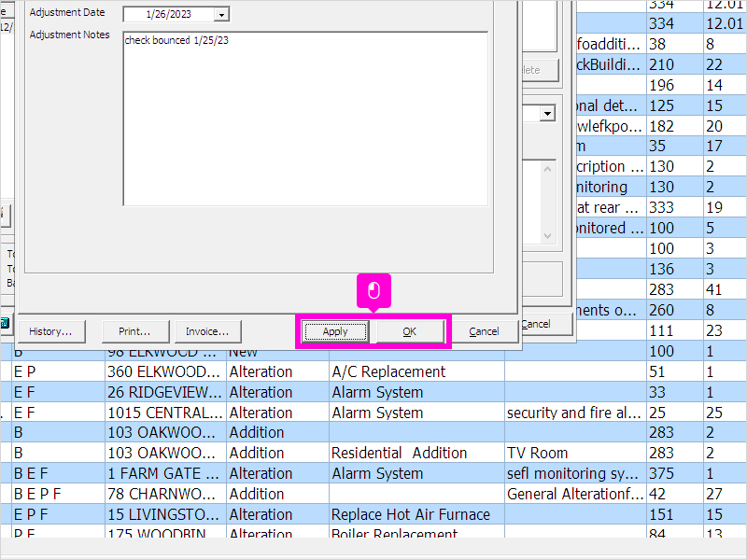Select the A/C Replacement cell

[x=416, y=371]
